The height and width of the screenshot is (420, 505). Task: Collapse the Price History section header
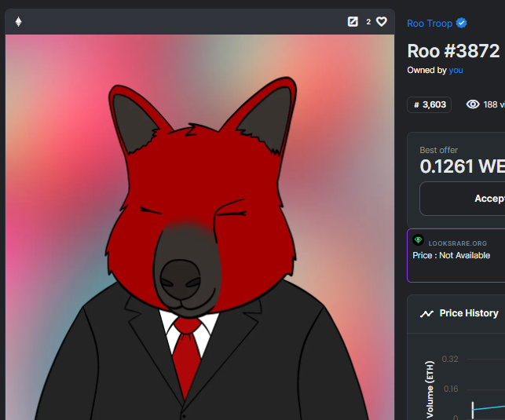point(456,314)
